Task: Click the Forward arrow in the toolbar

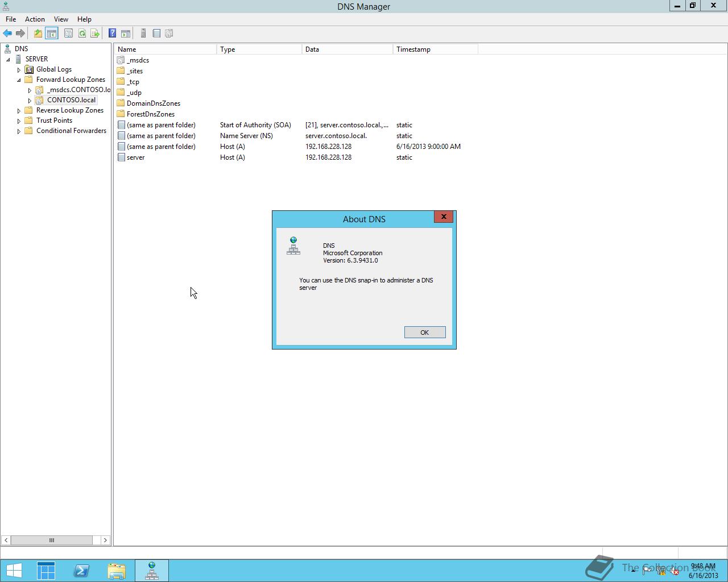Action: pos(20,34)
